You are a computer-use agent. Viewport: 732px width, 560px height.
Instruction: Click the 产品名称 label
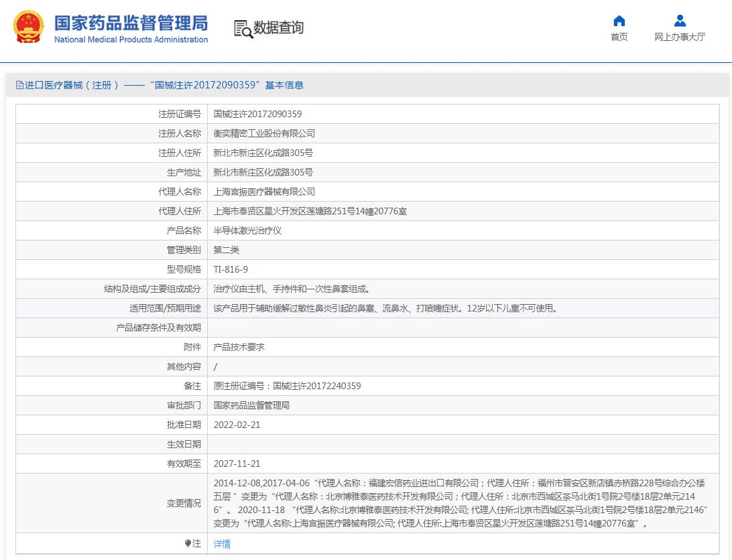[184, 230]
